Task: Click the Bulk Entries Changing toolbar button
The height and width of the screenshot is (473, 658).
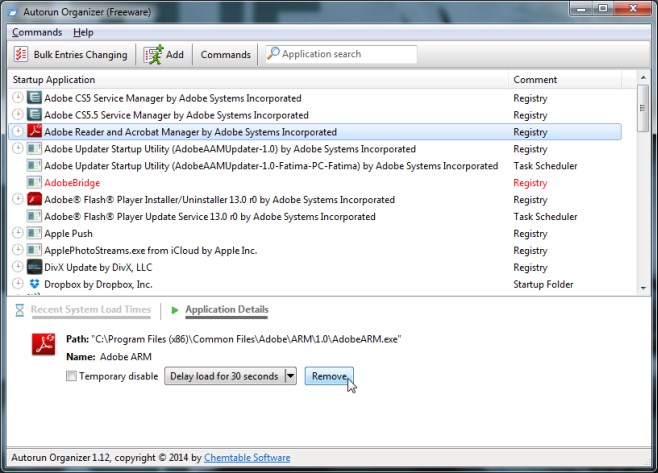Action: click(70, 55)
